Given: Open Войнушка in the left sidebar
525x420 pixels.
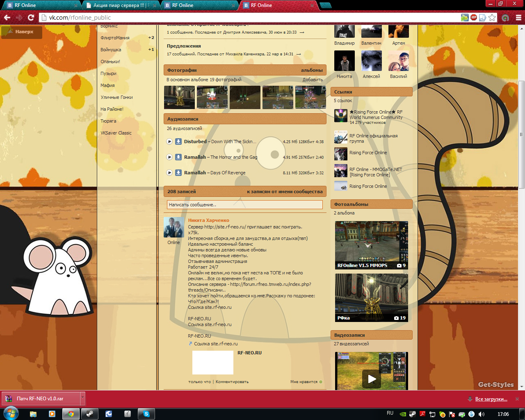Looking at the screenshot, I should pos(111,50).
